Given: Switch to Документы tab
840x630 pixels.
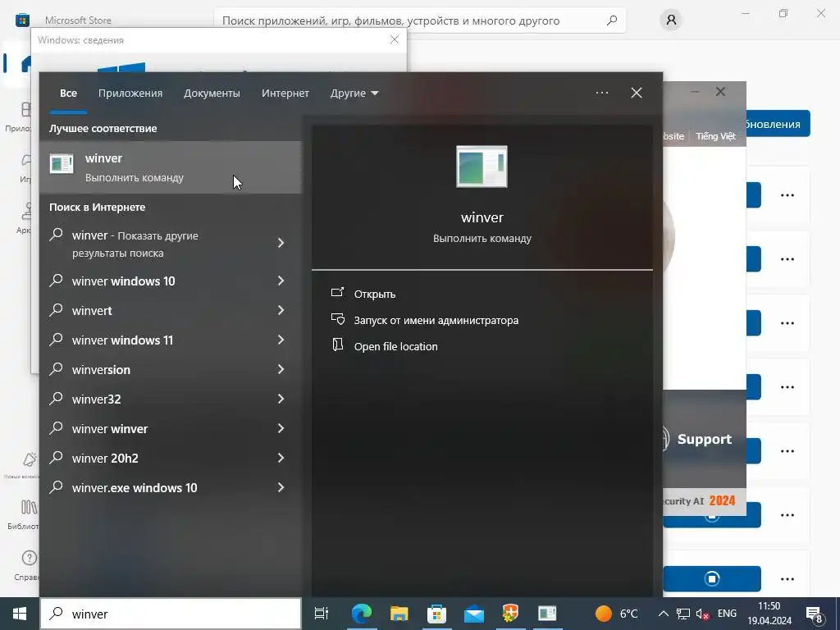Looking at the screenshot, I should (212, 94).
